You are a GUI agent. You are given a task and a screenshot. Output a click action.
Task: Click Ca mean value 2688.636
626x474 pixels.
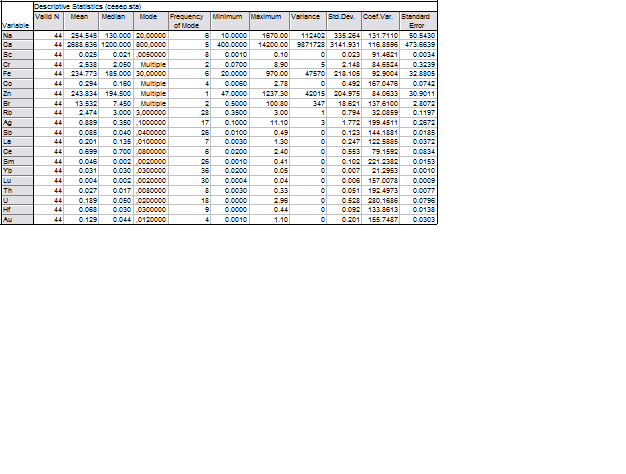pyautogui.click(x=81, y=44)
